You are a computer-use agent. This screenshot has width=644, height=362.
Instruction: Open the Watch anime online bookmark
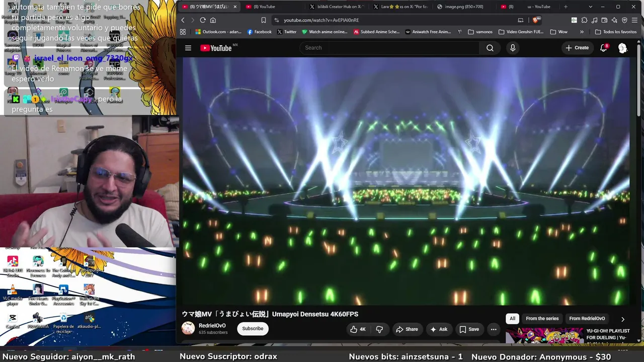click(325, 32)
